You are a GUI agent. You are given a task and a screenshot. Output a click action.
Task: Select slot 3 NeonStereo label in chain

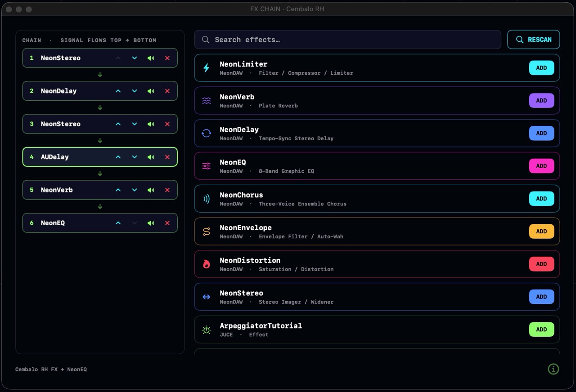click(x=61, y=124)
